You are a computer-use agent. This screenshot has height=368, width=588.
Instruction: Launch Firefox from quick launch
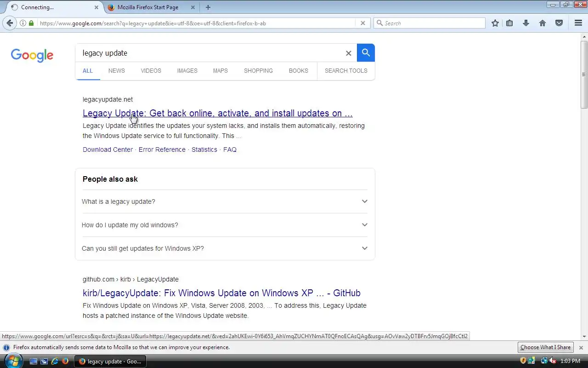[65, 362]
